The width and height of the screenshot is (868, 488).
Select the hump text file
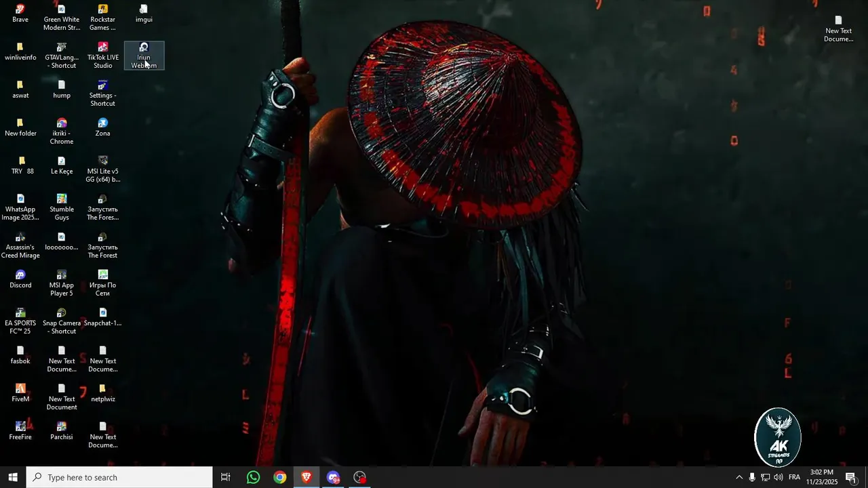coord(62,90)
